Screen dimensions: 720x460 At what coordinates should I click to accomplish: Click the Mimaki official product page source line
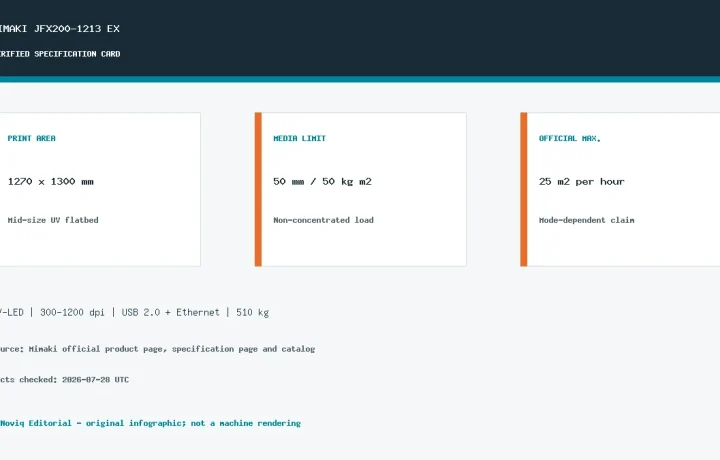158,349
